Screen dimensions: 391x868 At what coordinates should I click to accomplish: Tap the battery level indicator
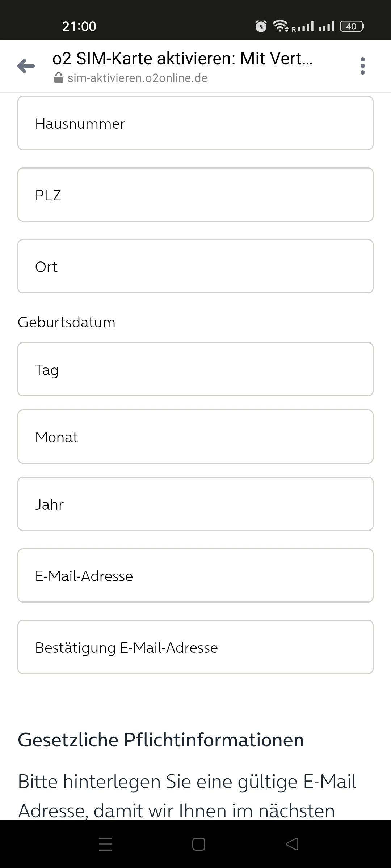coord(352,26)
